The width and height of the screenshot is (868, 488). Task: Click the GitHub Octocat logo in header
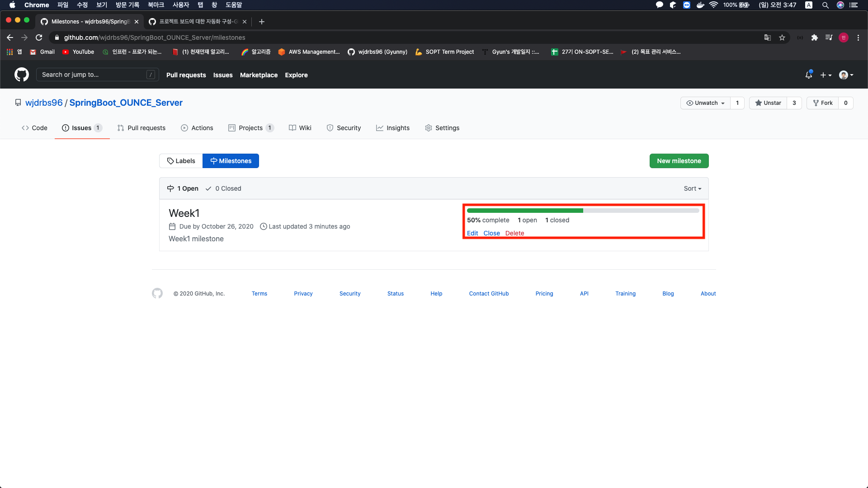[x=22, y=75]
